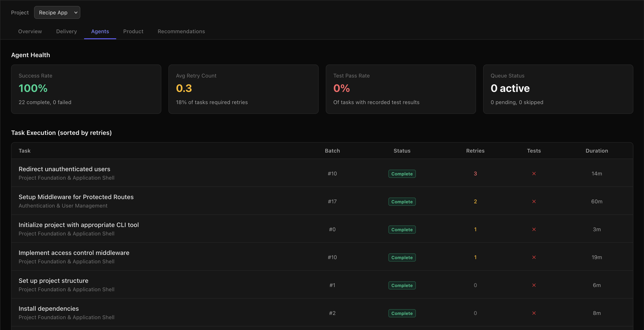
Task: Click the failed test X for Install dependencies row
Action: (x=534, y=313)
